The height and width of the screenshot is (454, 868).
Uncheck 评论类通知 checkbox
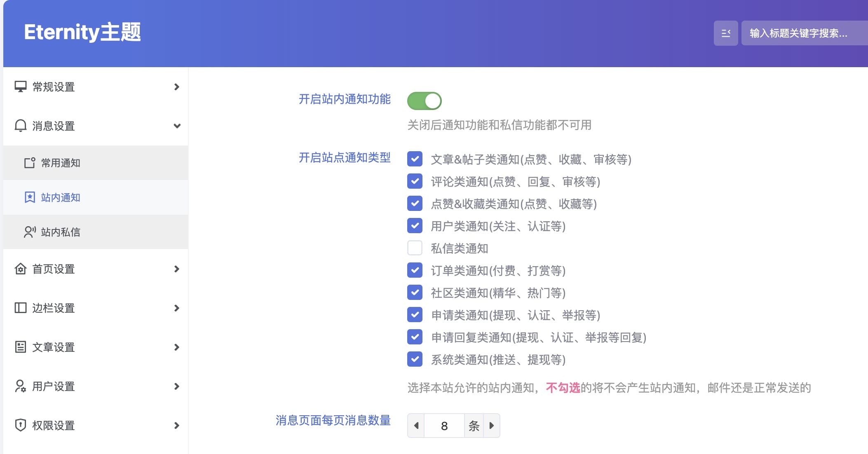click(415, 181)
